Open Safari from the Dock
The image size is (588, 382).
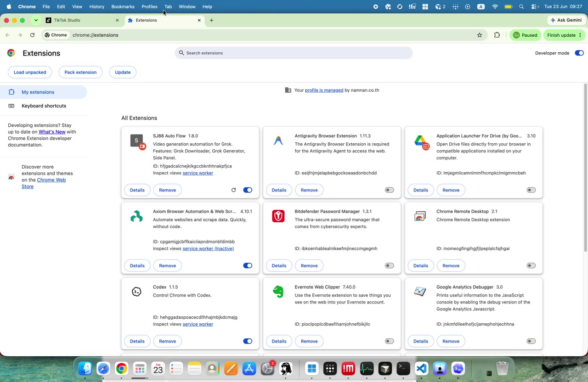(103, 368)
